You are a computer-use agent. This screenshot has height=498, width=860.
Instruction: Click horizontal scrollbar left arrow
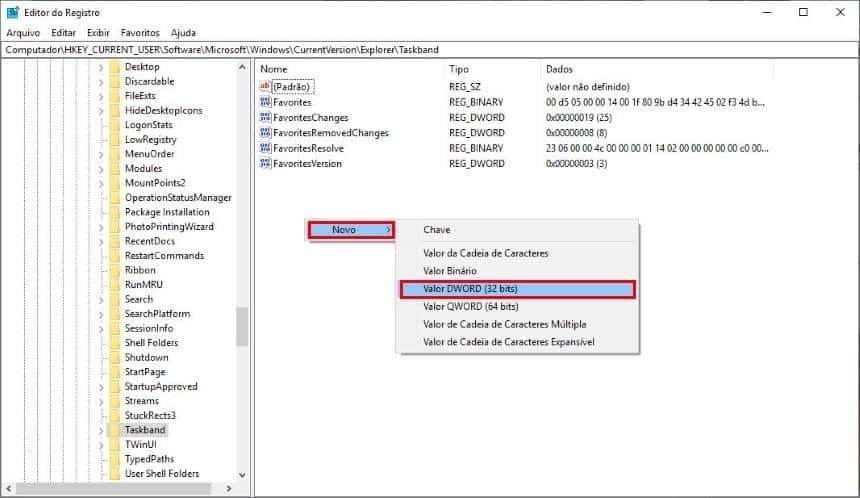pyautogui.click(x=8, y=488)
